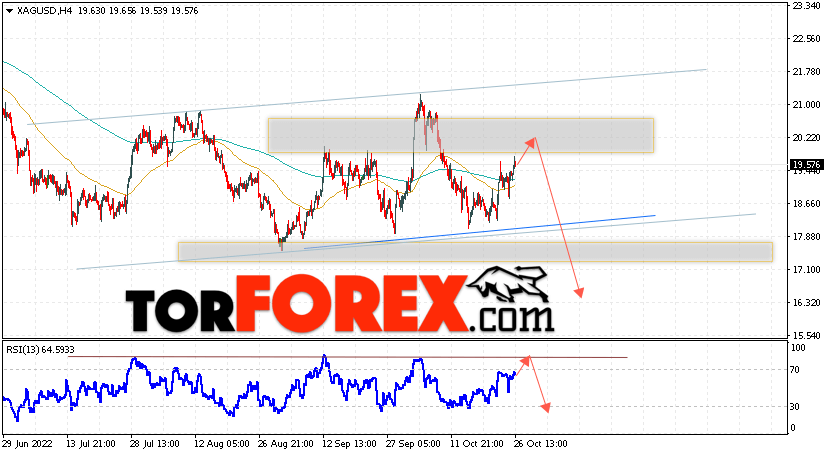
Task: Click the RSI scale value 0
Action: (793, 428)
